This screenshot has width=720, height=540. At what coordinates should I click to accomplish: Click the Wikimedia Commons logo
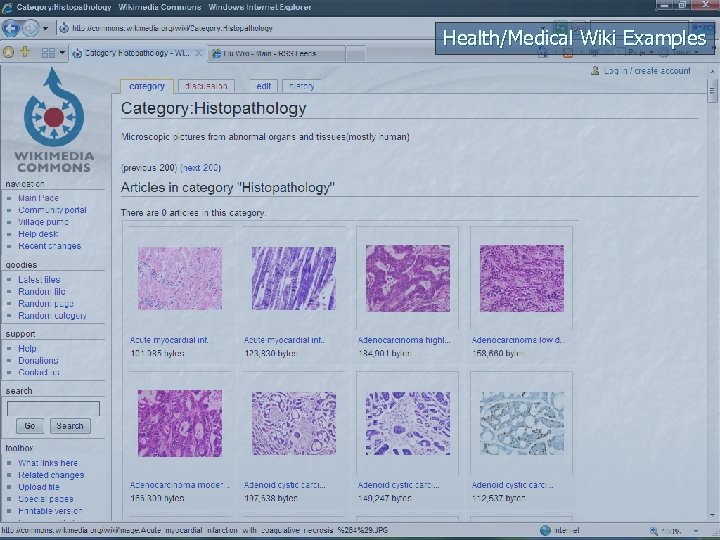pyautogui.click(x=54, y=120)
